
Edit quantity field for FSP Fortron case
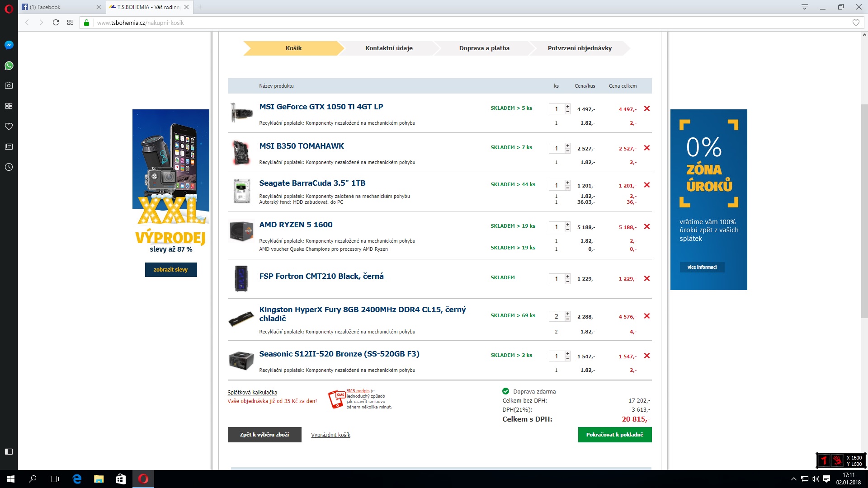click(x=556, y=279)
